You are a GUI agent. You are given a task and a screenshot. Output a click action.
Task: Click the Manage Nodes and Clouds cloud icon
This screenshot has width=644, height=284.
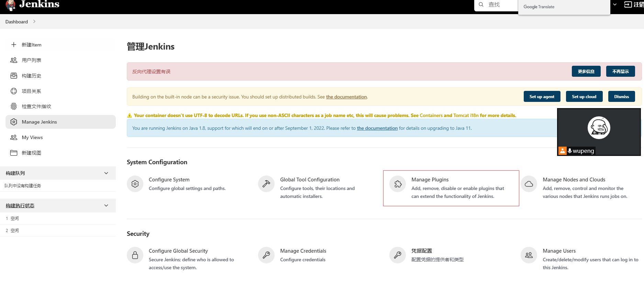pyautogui.click(x=529, y=184)
